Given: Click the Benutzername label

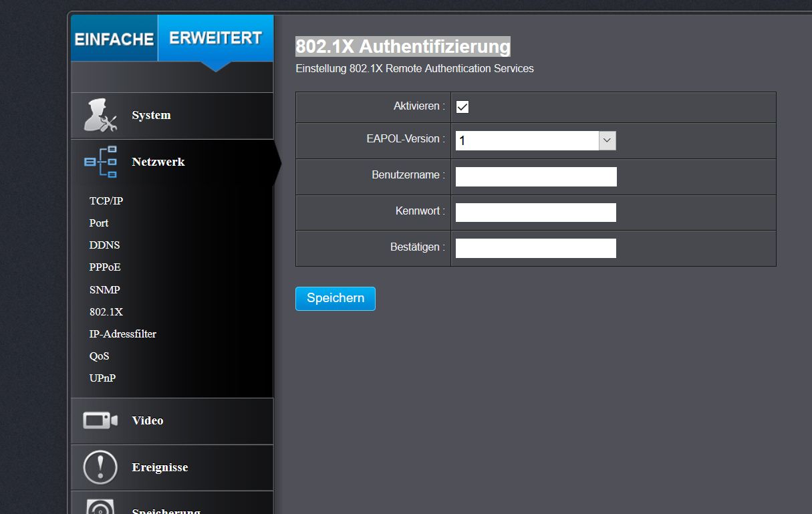Looking at the screenshot, I should (x=408, y=175).
